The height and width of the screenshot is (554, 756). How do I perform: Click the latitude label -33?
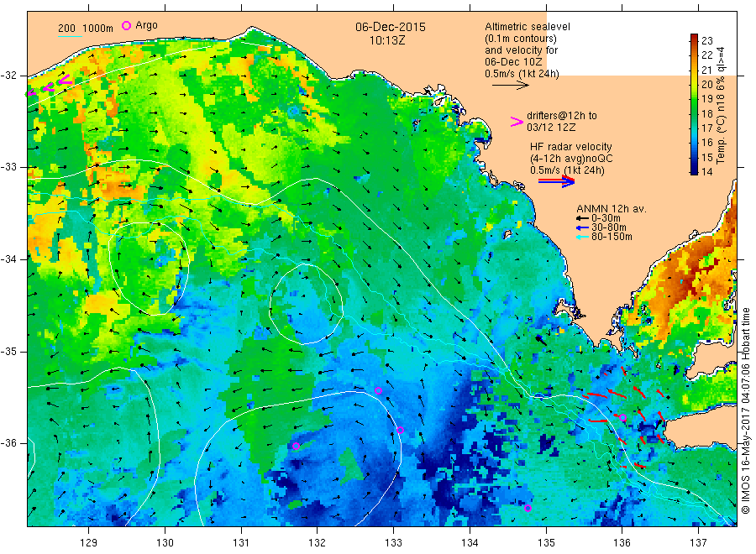click(8, 167)
